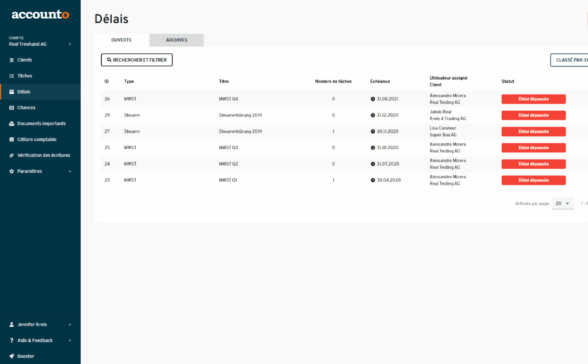The height and width of the screenshot is (364, 588).
Task: Open the Classé par sorting button
Action: (x=569, y=60)
